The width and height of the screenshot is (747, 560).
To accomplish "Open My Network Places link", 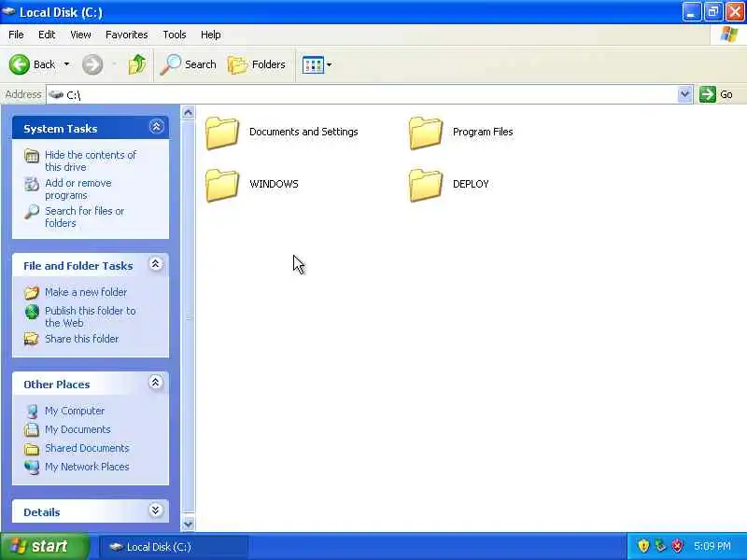I will pos(87,467).
